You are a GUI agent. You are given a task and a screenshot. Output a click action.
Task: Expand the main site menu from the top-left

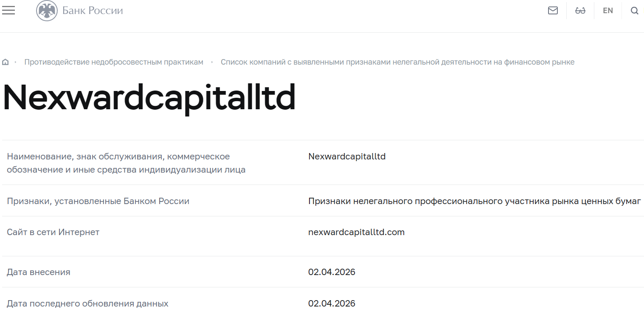8,10
